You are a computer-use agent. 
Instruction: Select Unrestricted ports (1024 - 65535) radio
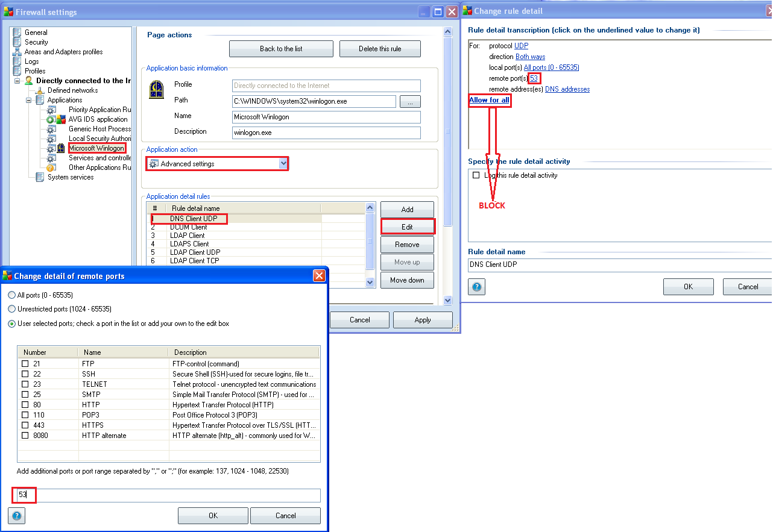12,309
